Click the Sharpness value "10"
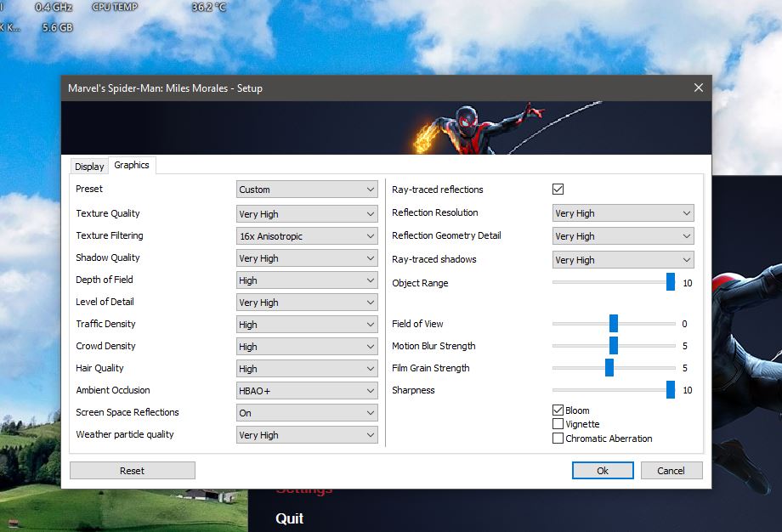 pyautogui.click(x=688, y=390)
